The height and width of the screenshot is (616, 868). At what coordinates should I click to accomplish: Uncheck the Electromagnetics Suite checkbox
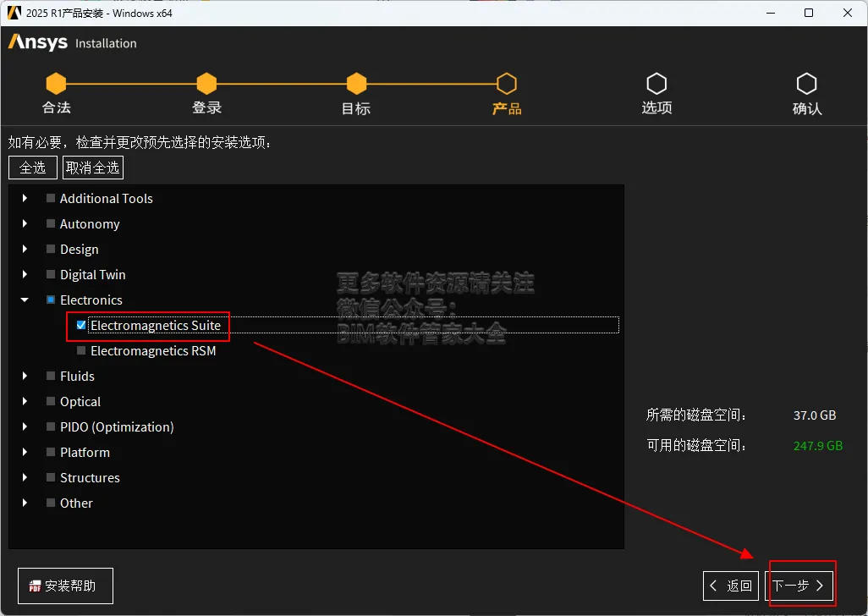coord(81,325)
